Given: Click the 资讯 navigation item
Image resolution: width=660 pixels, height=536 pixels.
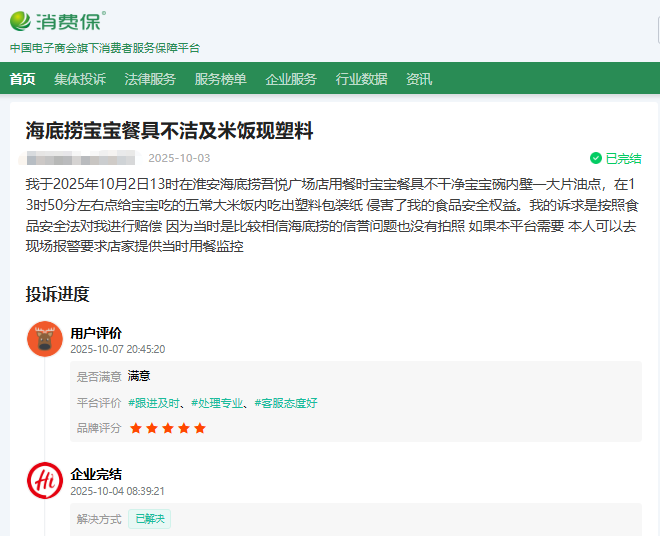Looking at the screenshot, I should coord(419,79).
